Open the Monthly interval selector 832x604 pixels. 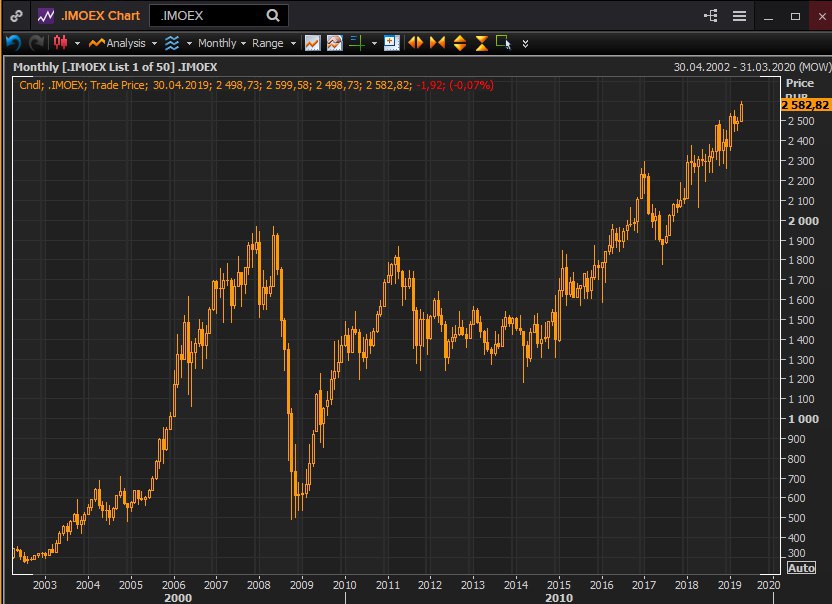(222, 43)
